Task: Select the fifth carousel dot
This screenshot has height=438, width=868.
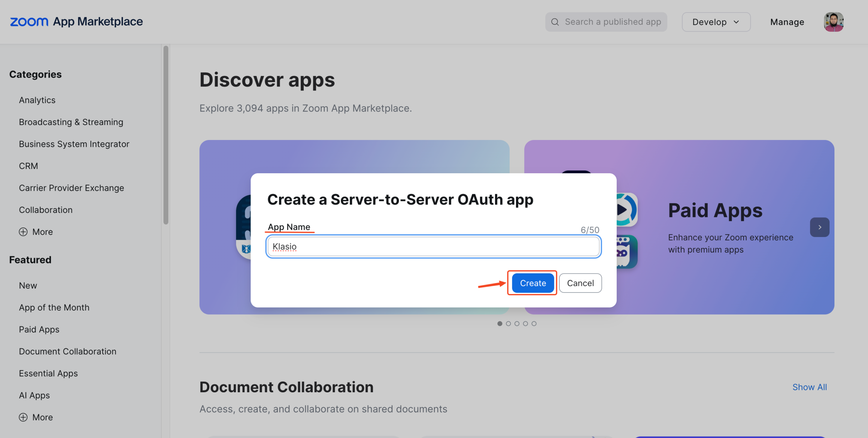Action: click(x=534, y=324)
